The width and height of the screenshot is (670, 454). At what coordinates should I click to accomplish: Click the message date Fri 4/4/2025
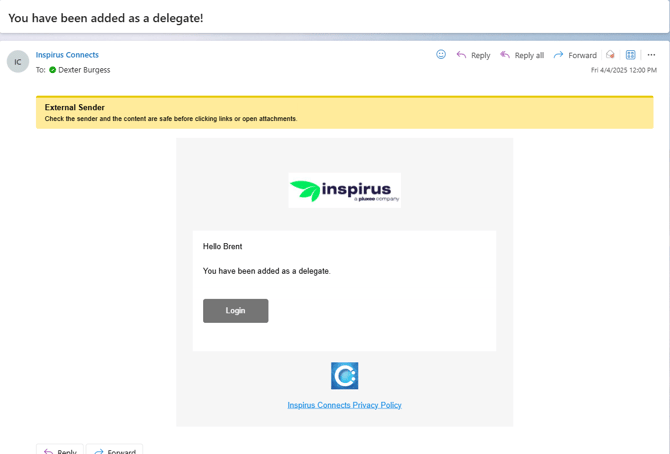click(x=623, y=70)
